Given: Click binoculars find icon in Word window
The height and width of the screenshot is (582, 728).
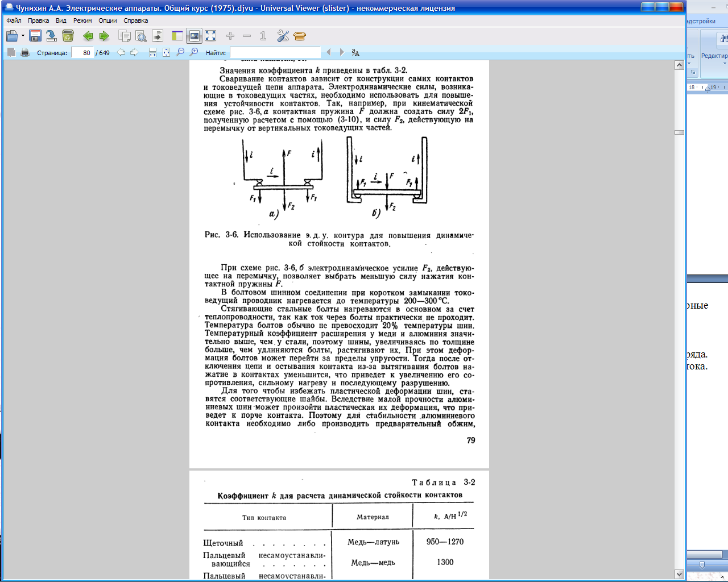Looking at the screenshot, I should [723, 39].
